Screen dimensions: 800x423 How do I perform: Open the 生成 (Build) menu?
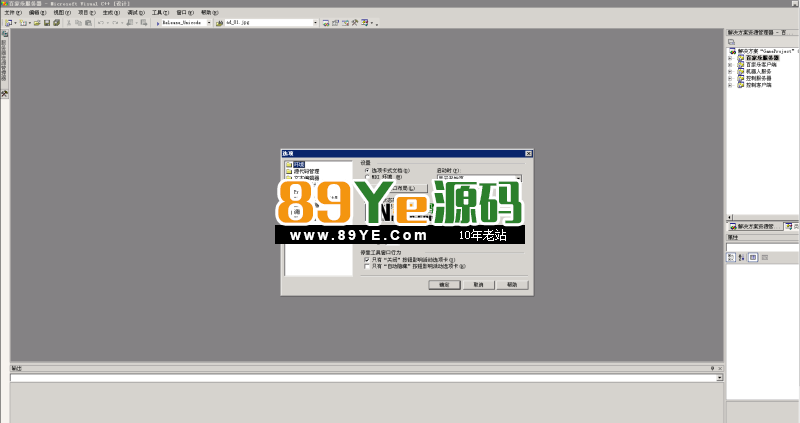[x=111, y=13]
